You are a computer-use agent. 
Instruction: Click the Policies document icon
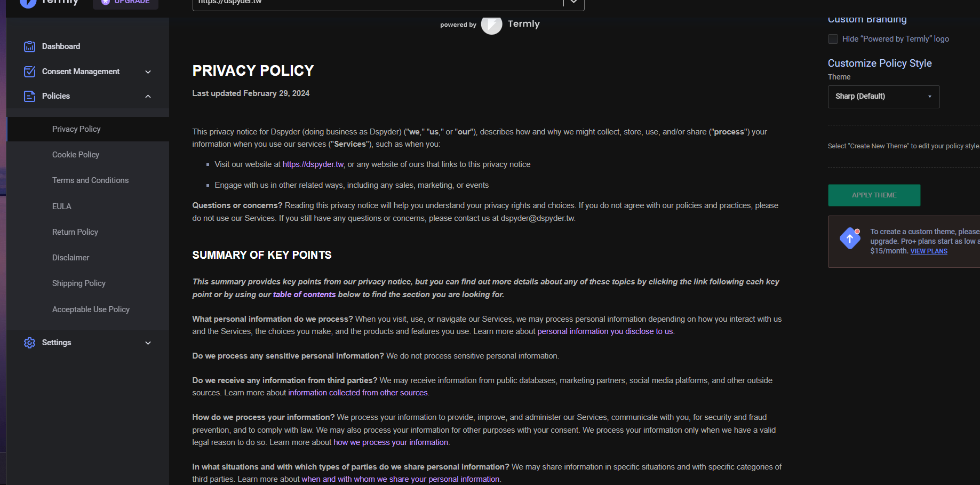click(30, 96)
